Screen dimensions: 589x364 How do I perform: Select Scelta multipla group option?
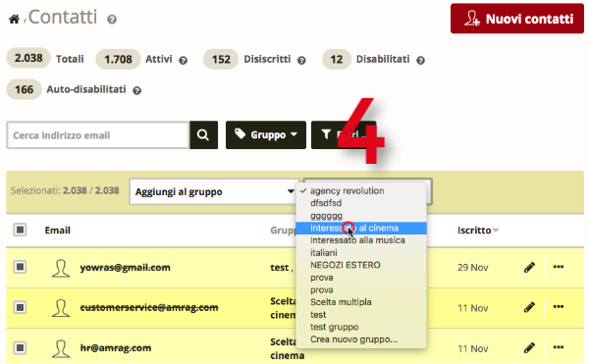tap(341, 302)
